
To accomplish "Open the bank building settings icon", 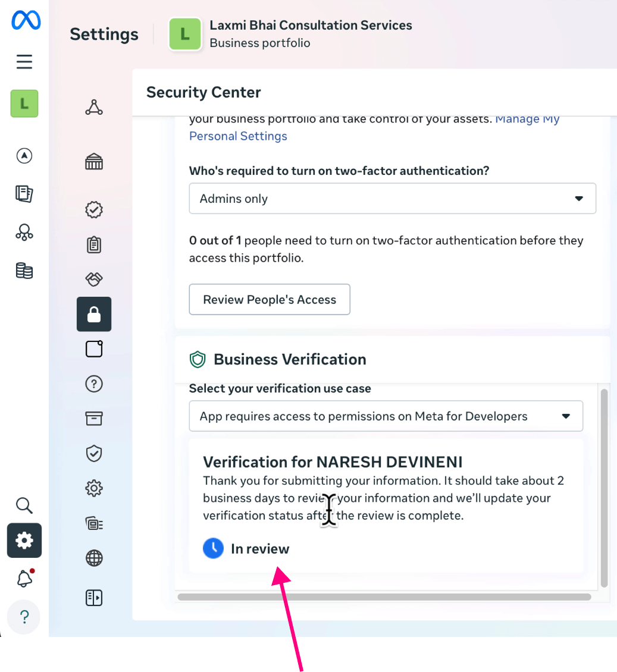I will (94, 162).
